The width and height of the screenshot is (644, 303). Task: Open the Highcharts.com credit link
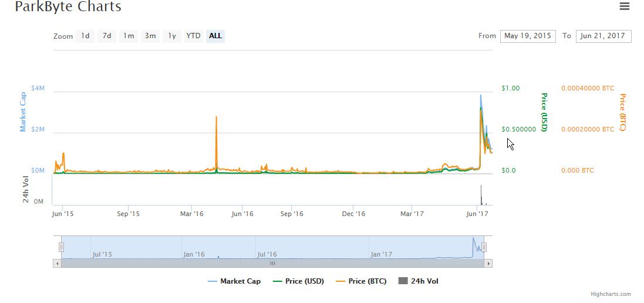[x=611, y=294]
